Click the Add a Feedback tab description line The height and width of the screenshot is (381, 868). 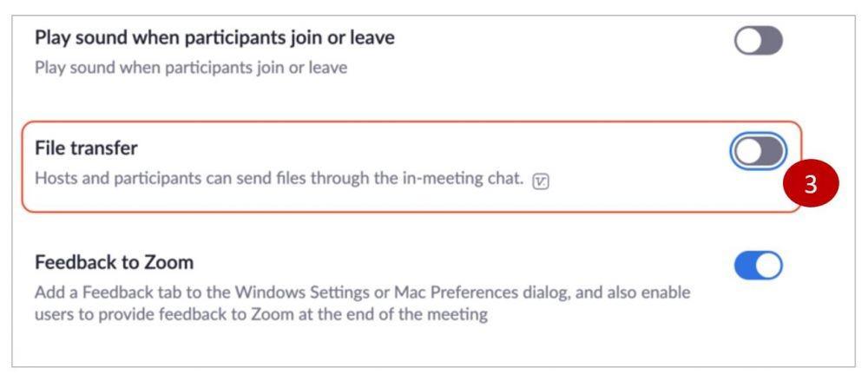[362, 292]
